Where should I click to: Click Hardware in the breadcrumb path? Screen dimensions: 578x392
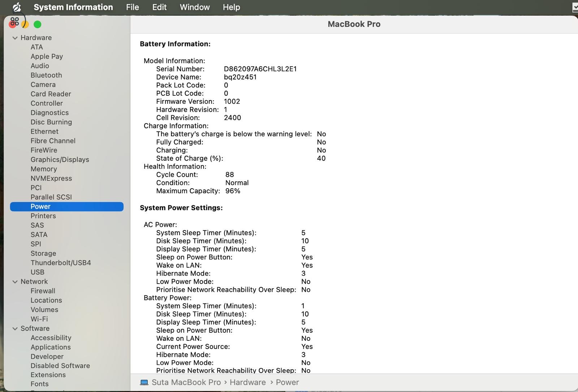[247, 382]
